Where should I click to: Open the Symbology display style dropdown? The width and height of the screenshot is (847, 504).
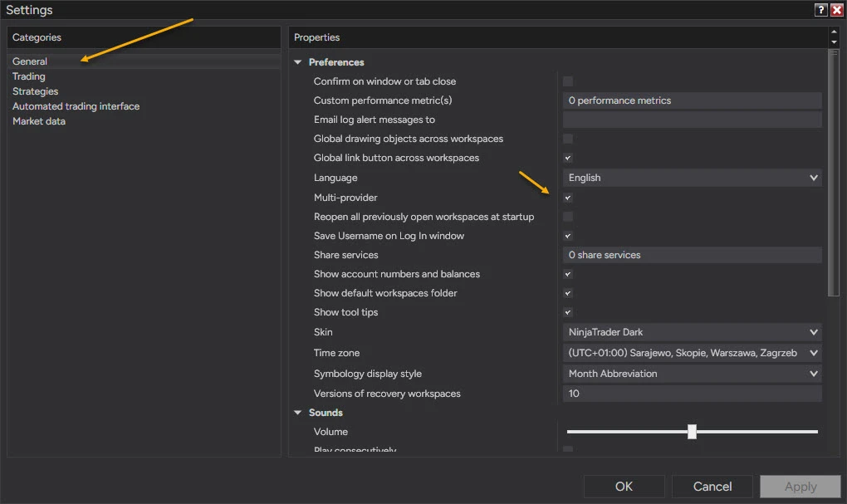click(692, 374)
